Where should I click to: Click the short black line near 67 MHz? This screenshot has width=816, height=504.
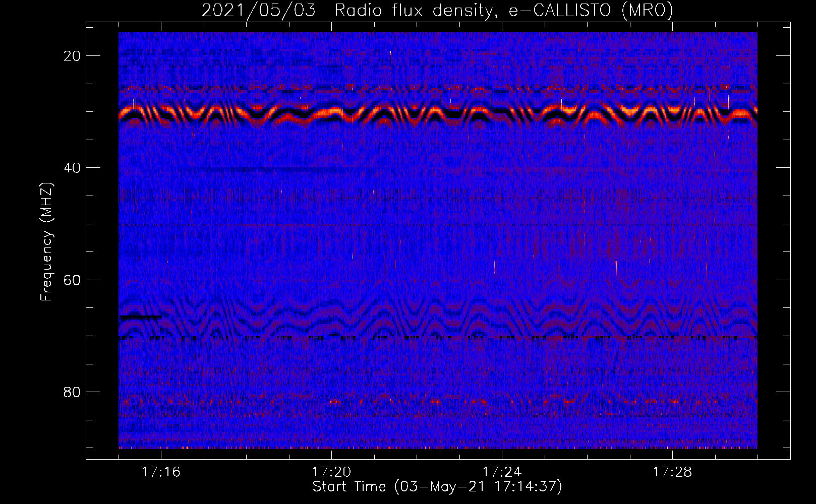(x=140, y=317)
